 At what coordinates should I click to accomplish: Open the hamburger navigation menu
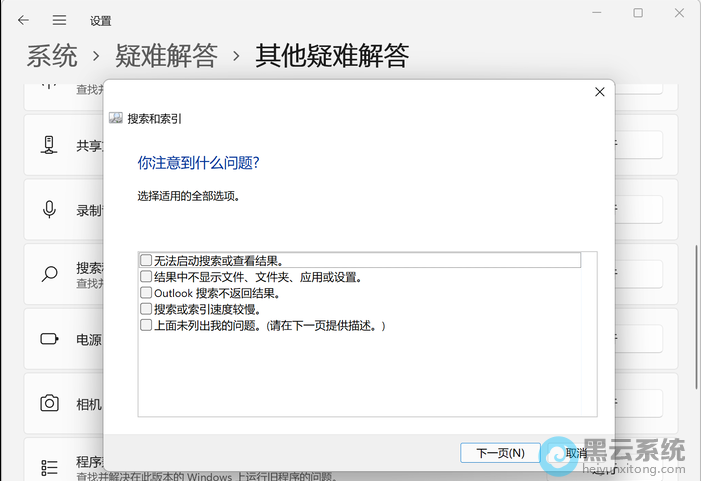tap(60, 20)
